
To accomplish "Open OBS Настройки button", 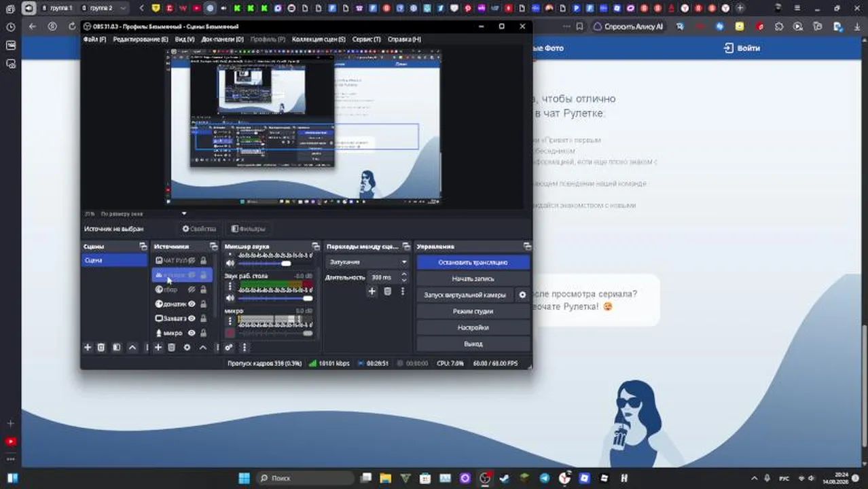I will pyautogui.click(x=473, y=327).
